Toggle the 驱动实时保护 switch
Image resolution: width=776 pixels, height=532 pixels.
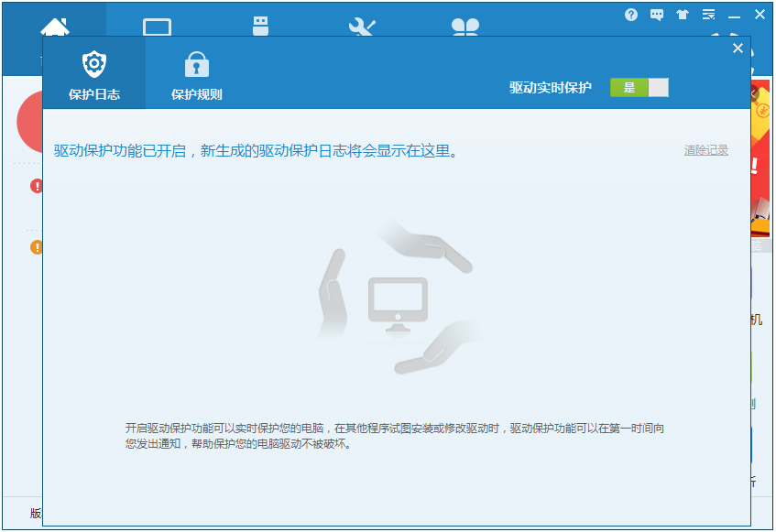click(x=639, y=88)
